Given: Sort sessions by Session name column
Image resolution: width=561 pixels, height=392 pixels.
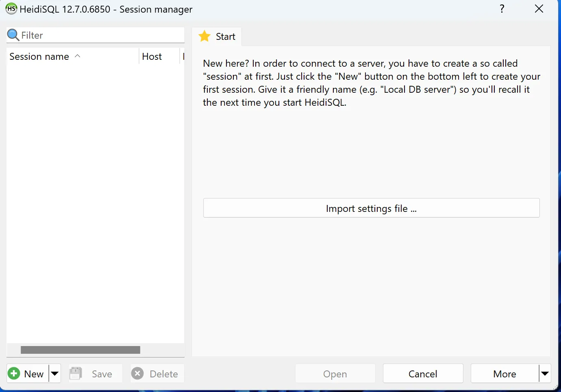Looking at the screenshot, I should tap(73, 57).
